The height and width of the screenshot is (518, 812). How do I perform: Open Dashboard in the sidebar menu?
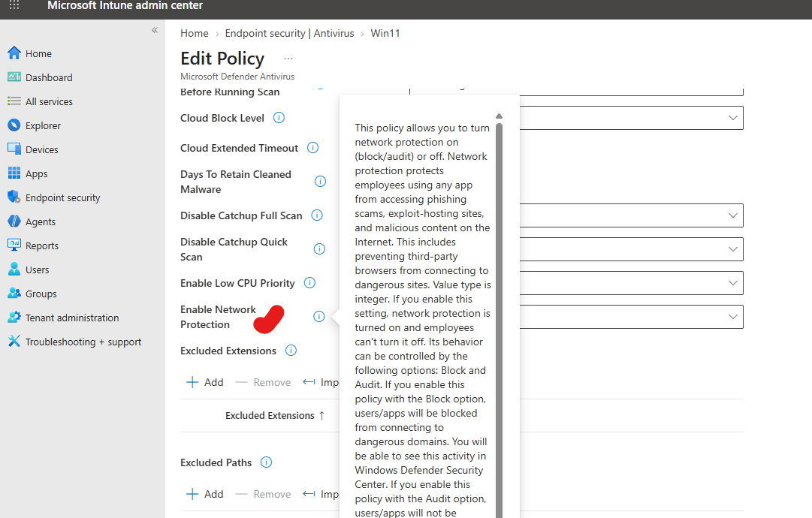tap(49, 77)
